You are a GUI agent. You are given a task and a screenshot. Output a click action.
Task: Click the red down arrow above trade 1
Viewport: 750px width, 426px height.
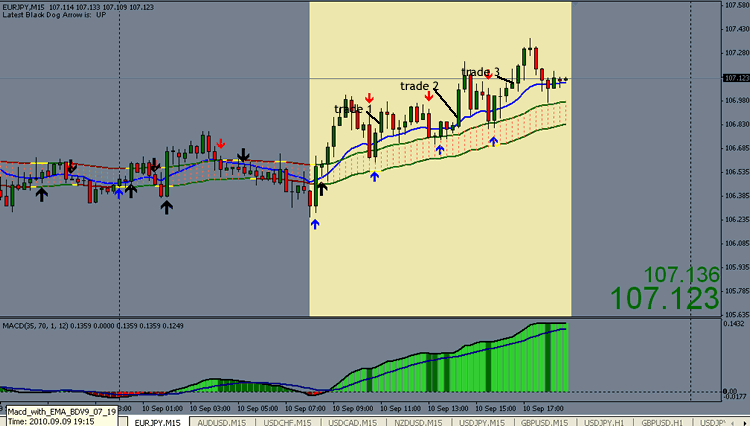[x=369, y=98]
